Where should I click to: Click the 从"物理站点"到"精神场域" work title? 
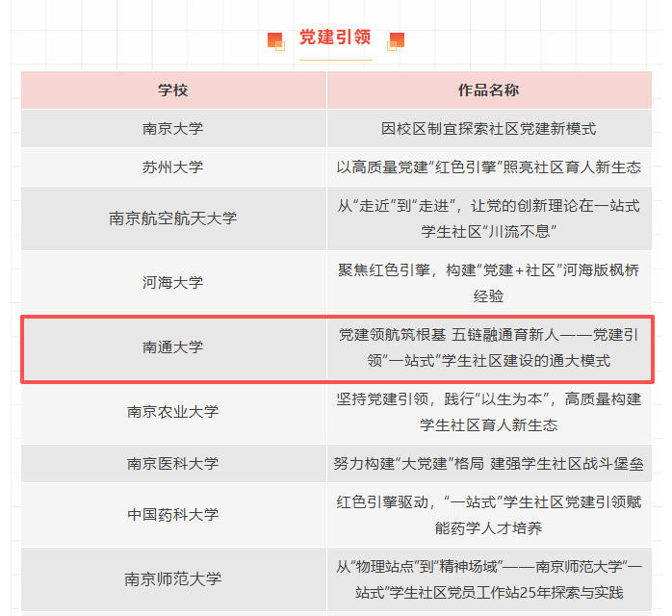coord(488,579)
